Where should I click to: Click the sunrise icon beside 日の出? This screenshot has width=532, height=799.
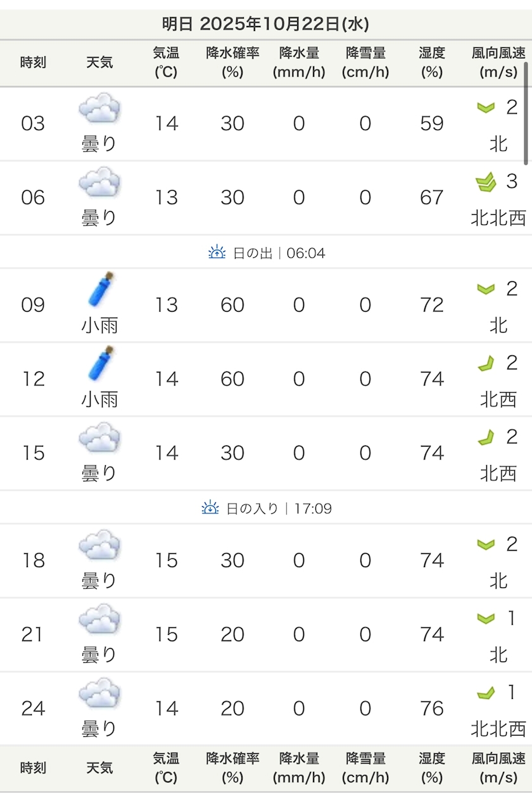pyautogui.click(x=217, y=253)
